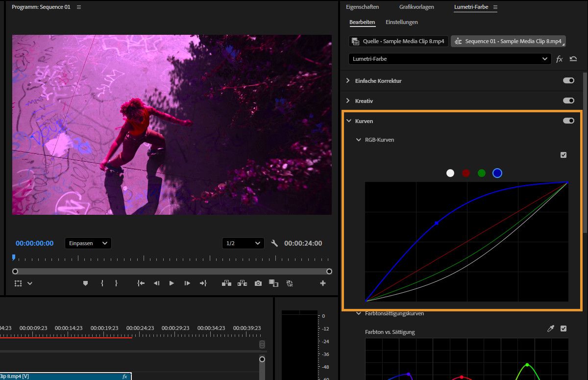588x380 pixels.
Task: Open the Einstellungen tab
Action: pos(401,22)
